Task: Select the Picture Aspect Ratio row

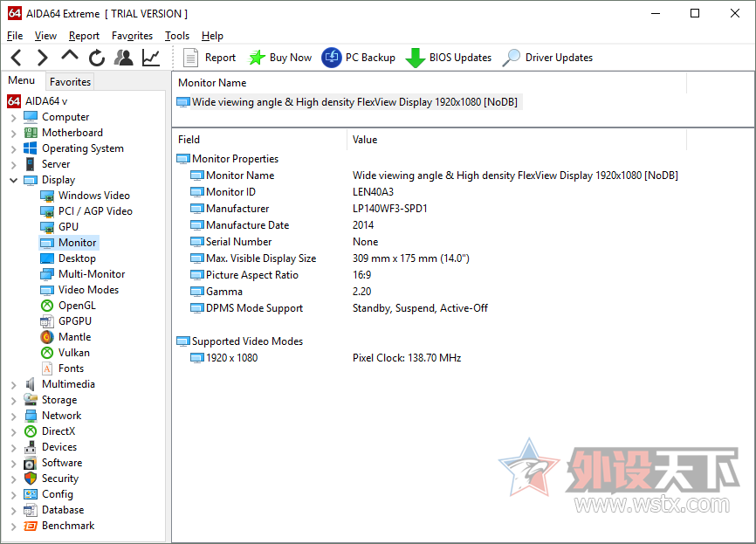Action: click(280, 275)
